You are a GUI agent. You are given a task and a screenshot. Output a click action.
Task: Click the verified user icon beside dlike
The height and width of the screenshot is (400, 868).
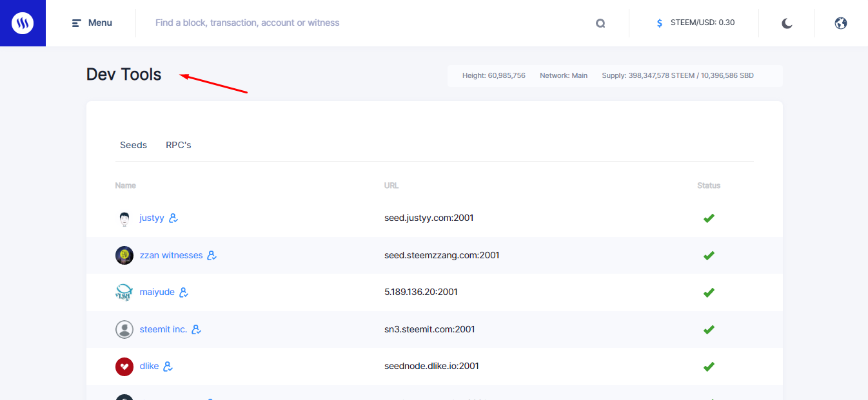(168, 367)
